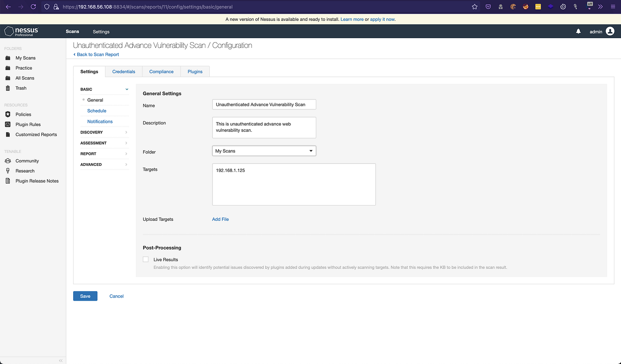View Plugin Release Notes
The height and width of the screenshot is (364, 621).
tap(36, 181)
